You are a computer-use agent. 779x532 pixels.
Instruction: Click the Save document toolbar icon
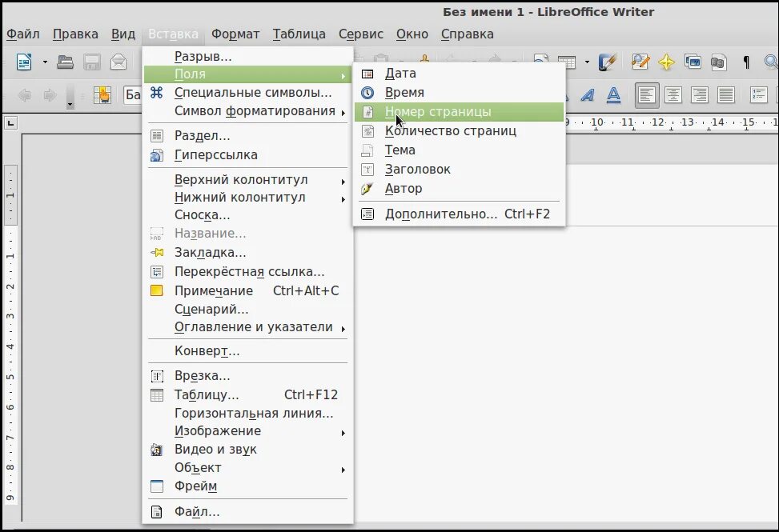pyautogui.click(x=92, y=62)
